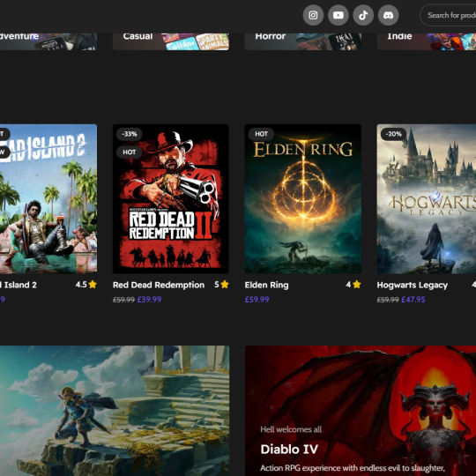Open the Red Dead Redemption title link

159,285
